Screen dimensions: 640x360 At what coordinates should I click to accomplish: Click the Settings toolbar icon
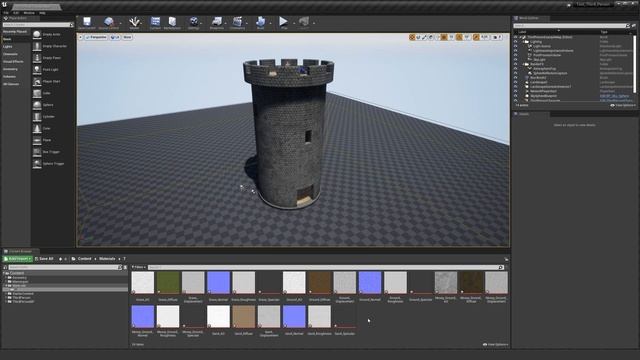pyautogui.click(x=194, y=23)
